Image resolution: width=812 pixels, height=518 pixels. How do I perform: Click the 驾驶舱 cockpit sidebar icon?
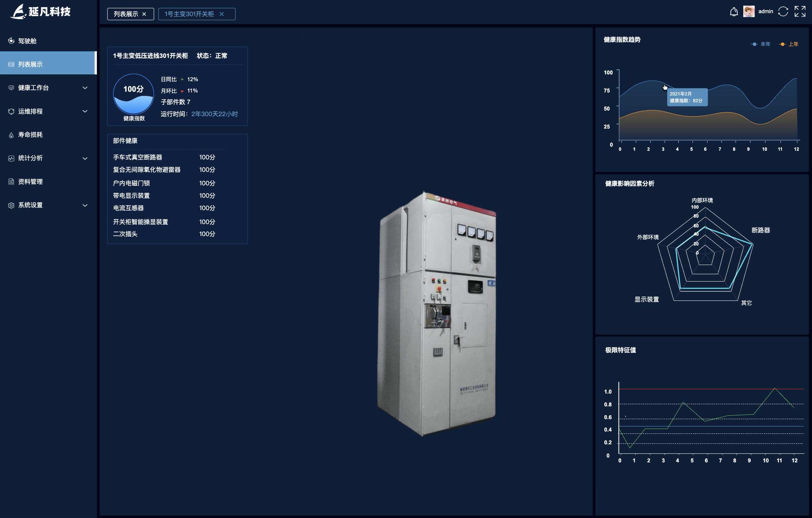11,41
